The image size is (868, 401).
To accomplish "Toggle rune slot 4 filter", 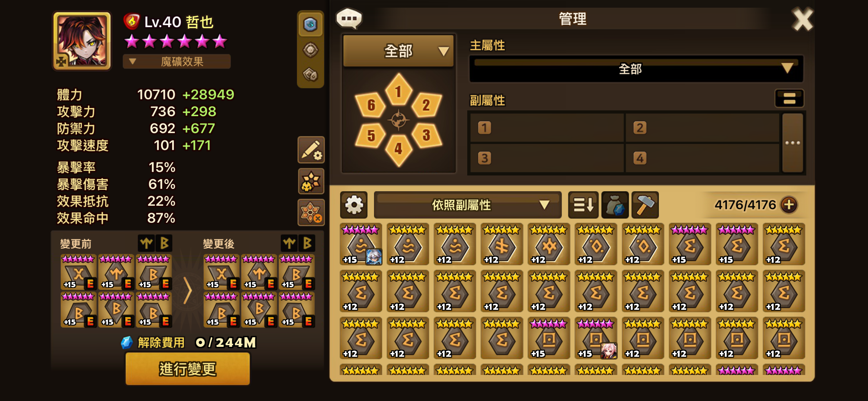I will (x=398, y=149).
